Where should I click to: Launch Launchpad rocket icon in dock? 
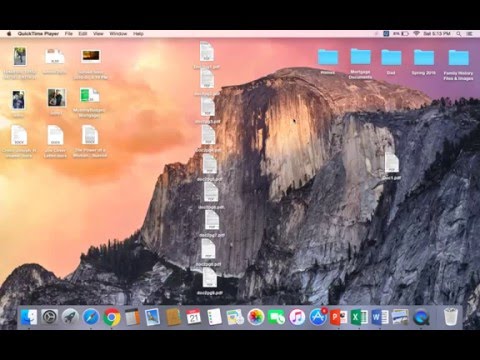click(x=70, y=317)
